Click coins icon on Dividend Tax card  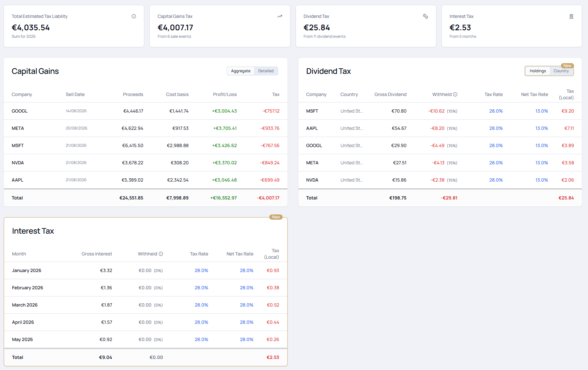coord(426,16)
